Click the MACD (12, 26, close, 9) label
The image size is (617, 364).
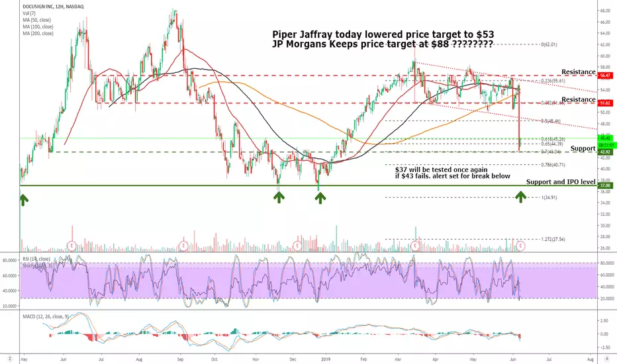coord(46,316)
